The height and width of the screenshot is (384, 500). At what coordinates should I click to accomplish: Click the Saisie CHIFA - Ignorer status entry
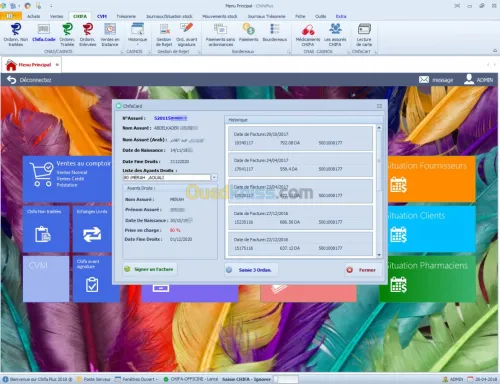(246, 379)
